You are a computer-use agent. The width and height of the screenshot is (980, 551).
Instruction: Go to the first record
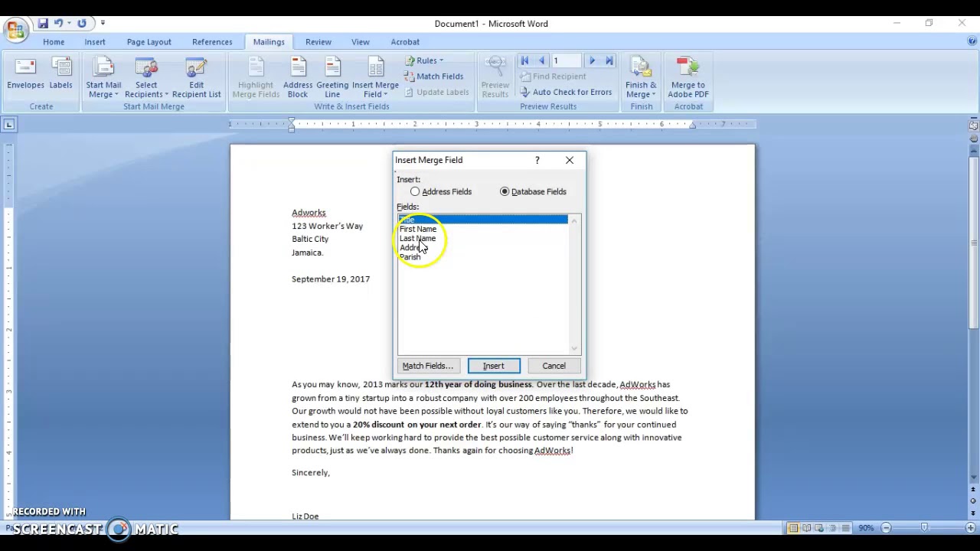tap(524, 60)
